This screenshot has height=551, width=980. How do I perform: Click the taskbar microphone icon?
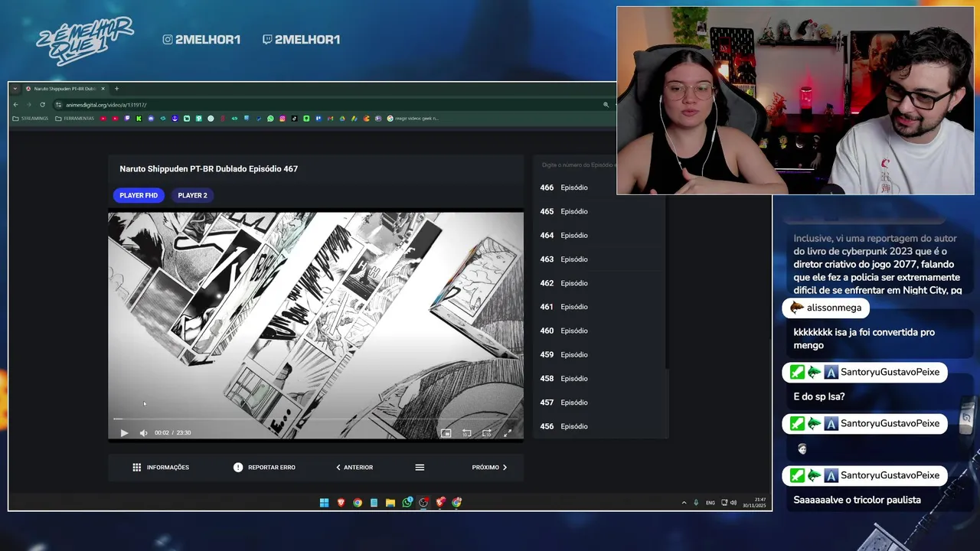point(696,503)
